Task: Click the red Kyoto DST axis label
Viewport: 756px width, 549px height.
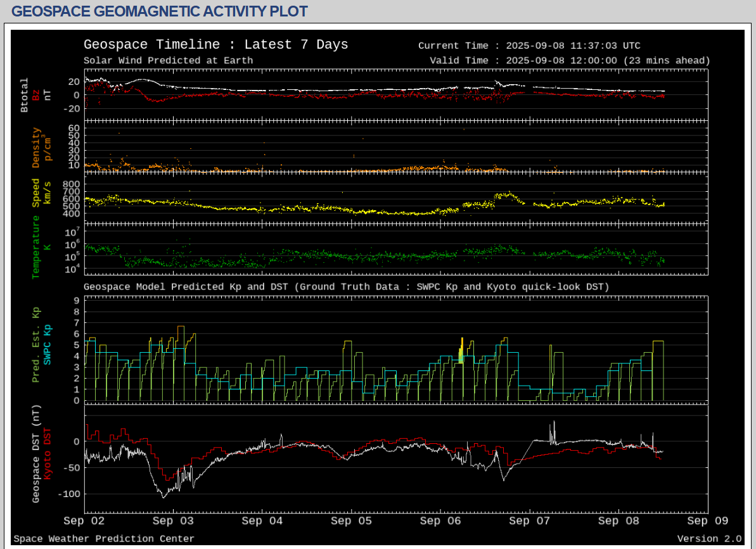Action: coord(48,453)
